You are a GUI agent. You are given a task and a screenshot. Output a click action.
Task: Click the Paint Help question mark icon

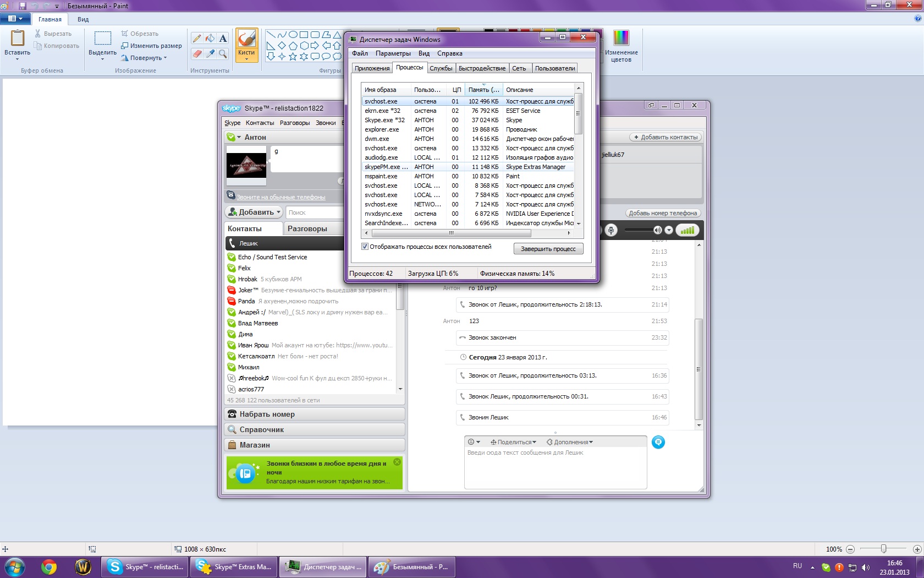(x=917, y=18)
